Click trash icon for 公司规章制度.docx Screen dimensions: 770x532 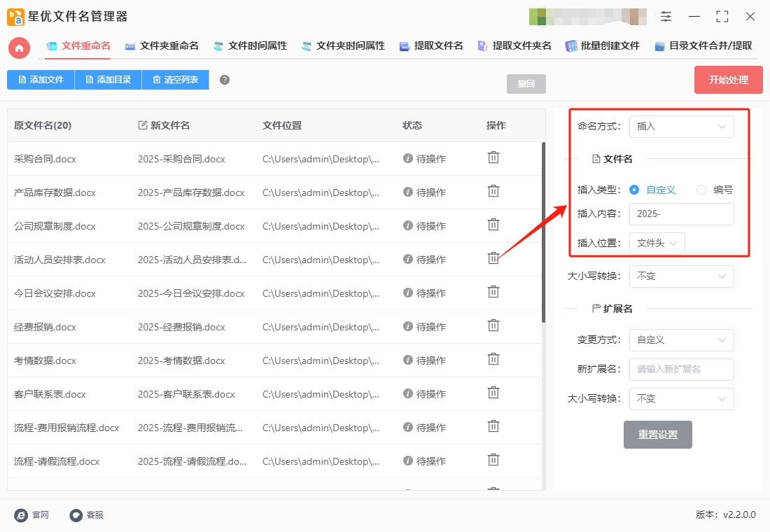click(x=493, y=225)
